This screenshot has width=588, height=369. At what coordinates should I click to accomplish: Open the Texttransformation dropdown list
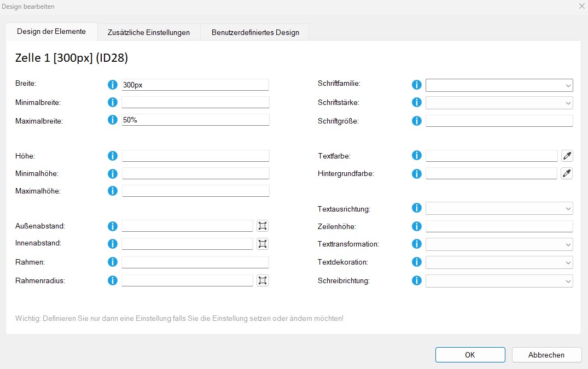[499, 244]
